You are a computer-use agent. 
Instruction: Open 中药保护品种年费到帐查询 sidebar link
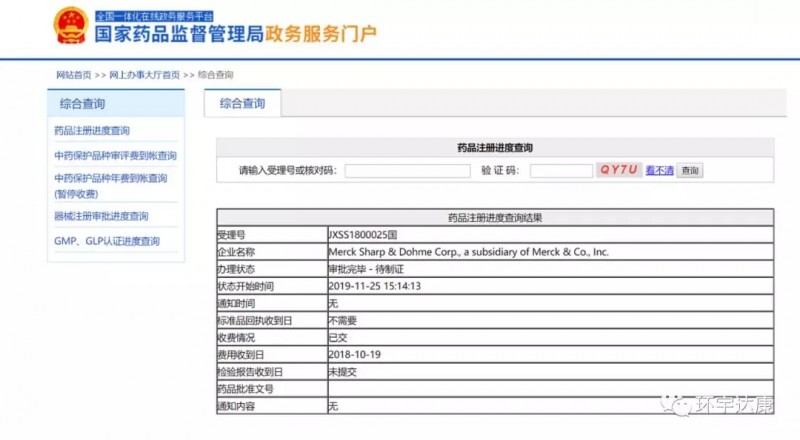coord(111,186)
